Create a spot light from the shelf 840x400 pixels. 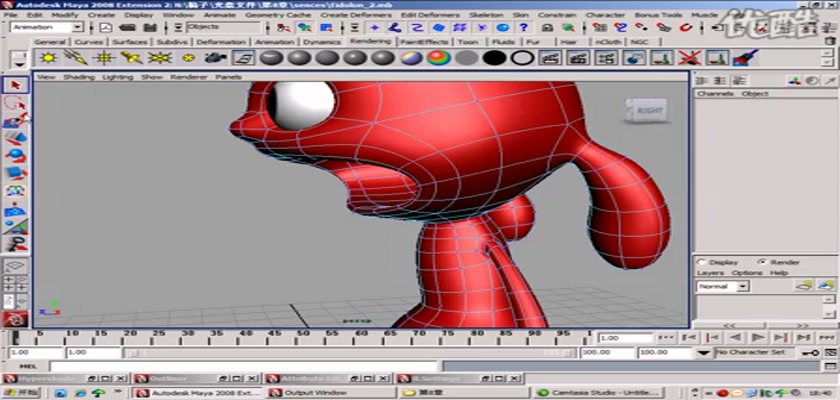tap(132, 57)
